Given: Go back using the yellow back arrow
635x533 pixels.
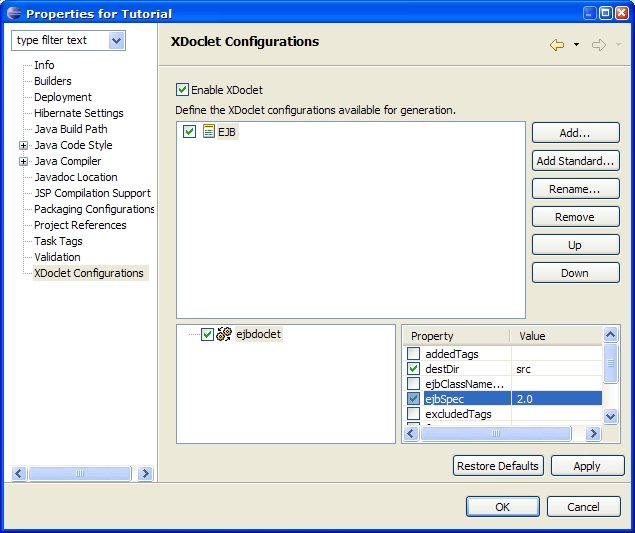Looking at the screenshot, I should 557,45.
